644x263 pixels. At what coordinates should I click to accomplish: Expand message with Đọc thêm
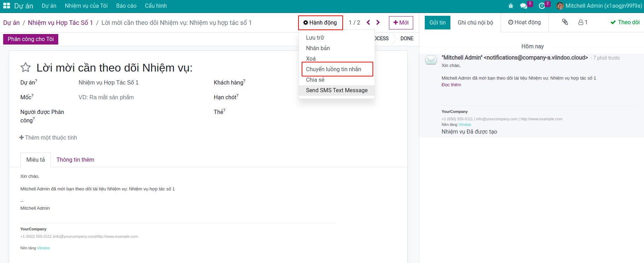tap(451, 85)
